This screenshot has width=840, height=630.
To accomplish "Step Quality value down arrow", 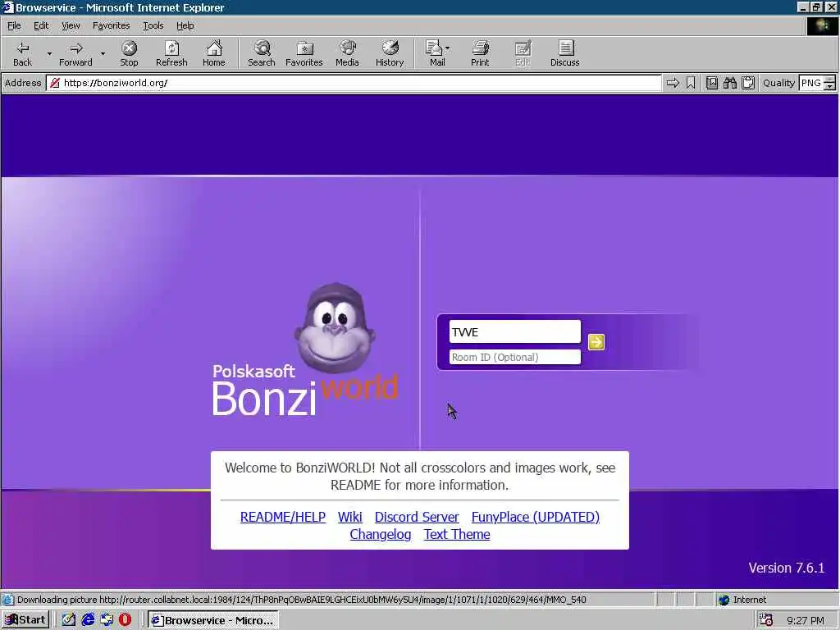I will coord(830,86).
